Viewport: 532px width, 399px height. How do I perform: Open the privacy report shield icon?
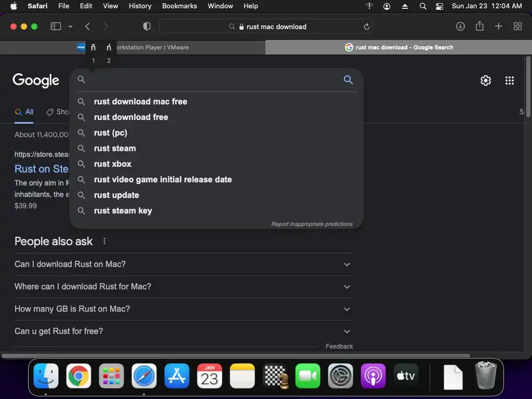[147, 26]
